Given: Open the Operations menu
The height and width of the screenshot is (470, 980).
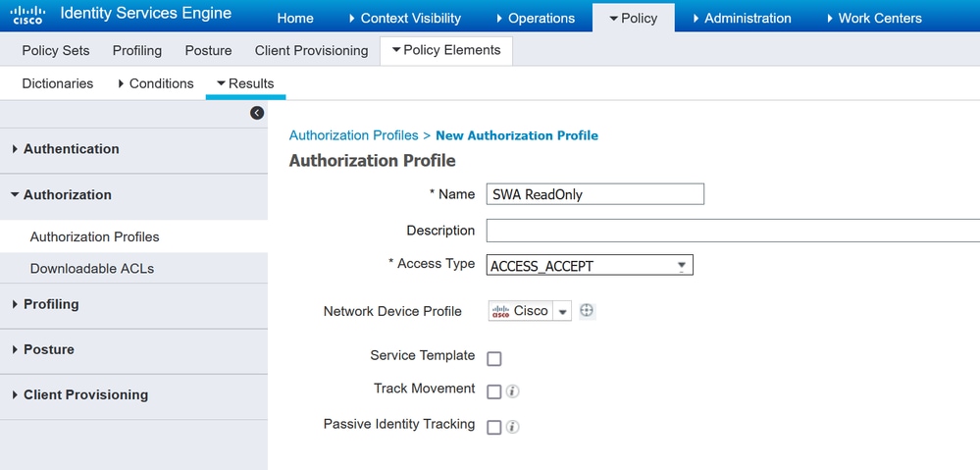Looking at the screenshot, I should click(535, 18).
